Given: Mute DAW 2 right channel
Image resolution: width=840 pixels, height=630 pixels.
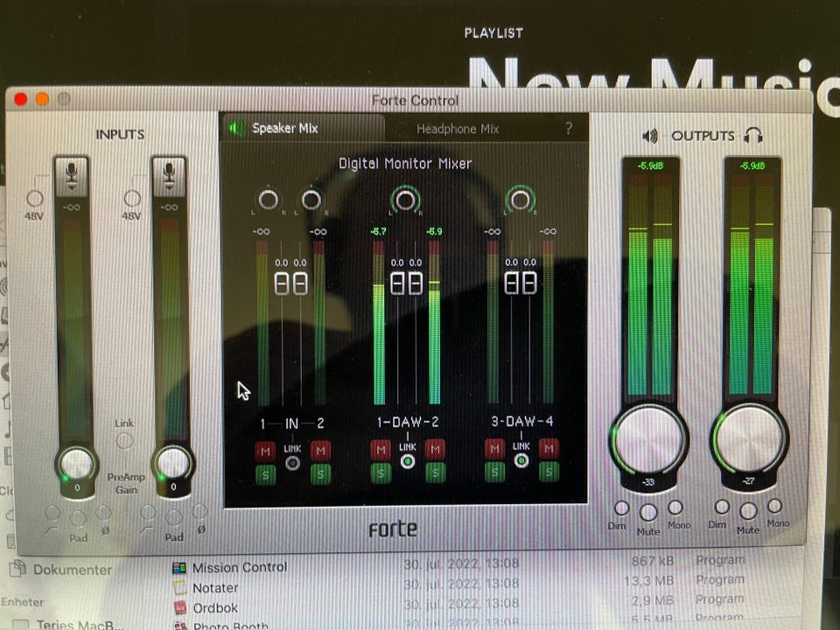Looking at the screenshot, I should 435,450.
